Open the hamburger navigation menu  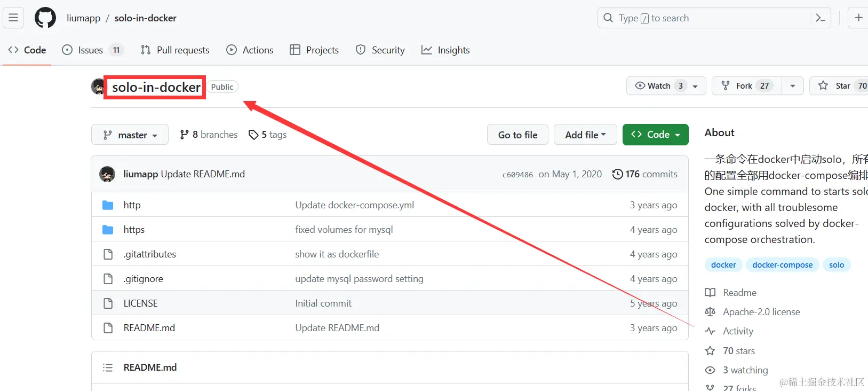coord(13,18)
